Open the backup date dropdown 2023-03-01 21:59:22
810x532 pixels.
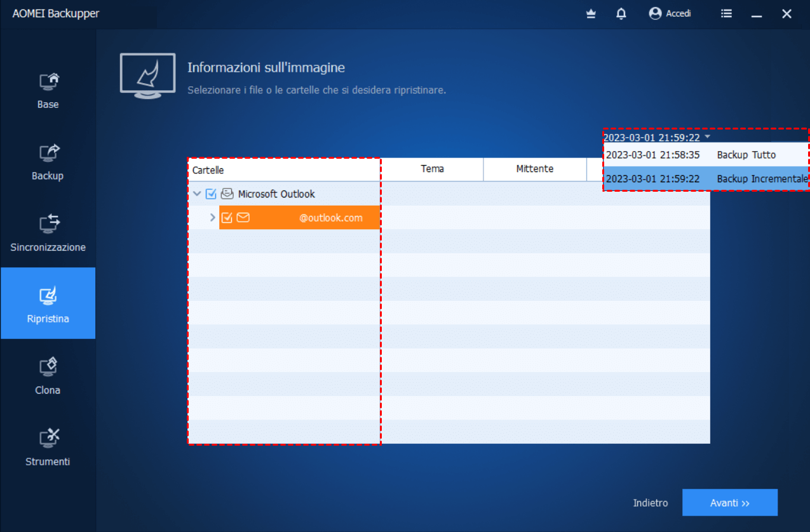[x=657, y=137]
